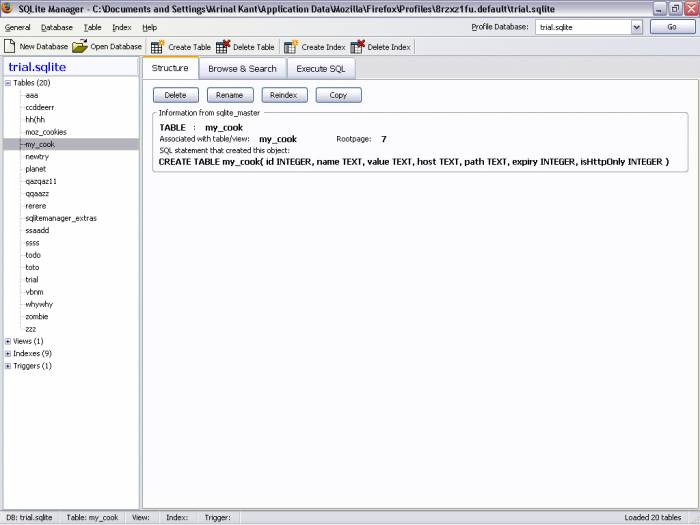The width and height of the screenshot is (700, 525).
Task: Select the zombie table
Action: pos(37,317)
